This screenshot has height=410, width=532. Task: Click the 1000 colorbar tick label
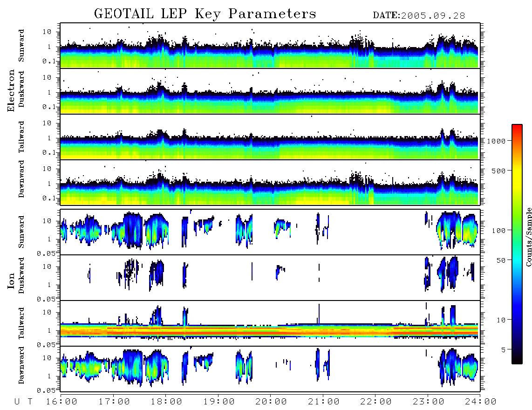tap(496, 141)
